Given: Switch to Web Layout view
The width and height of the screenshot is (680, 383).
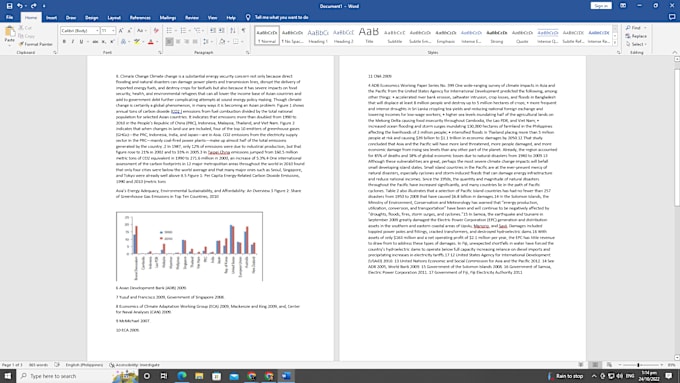Looking at the screenshot, I should tap(609, 365).
